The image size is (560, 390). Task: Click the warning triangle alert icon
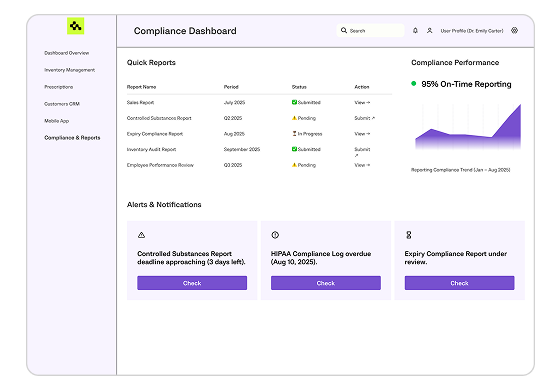click(x=141, y=235)
